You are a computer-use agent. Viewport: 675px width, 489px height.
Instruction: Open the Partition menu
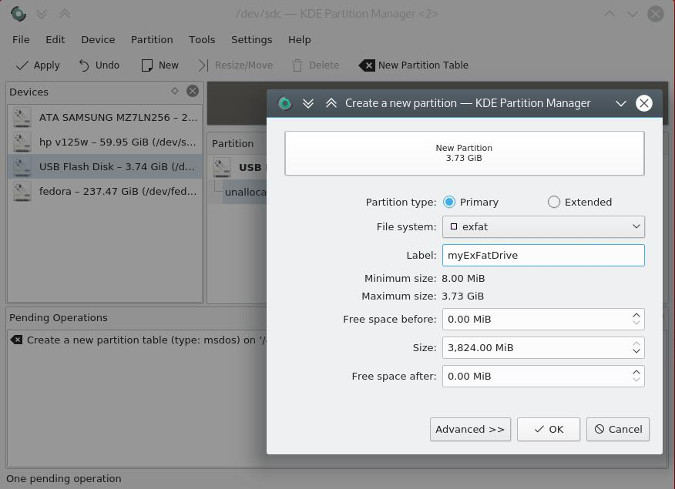(x=152, y=40)
